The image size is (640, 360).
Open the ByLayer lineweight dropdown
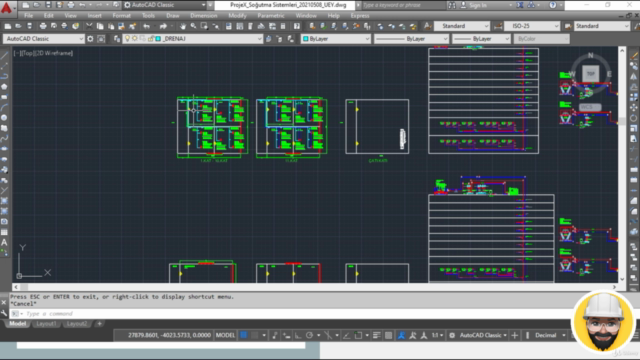click(481, 39)
